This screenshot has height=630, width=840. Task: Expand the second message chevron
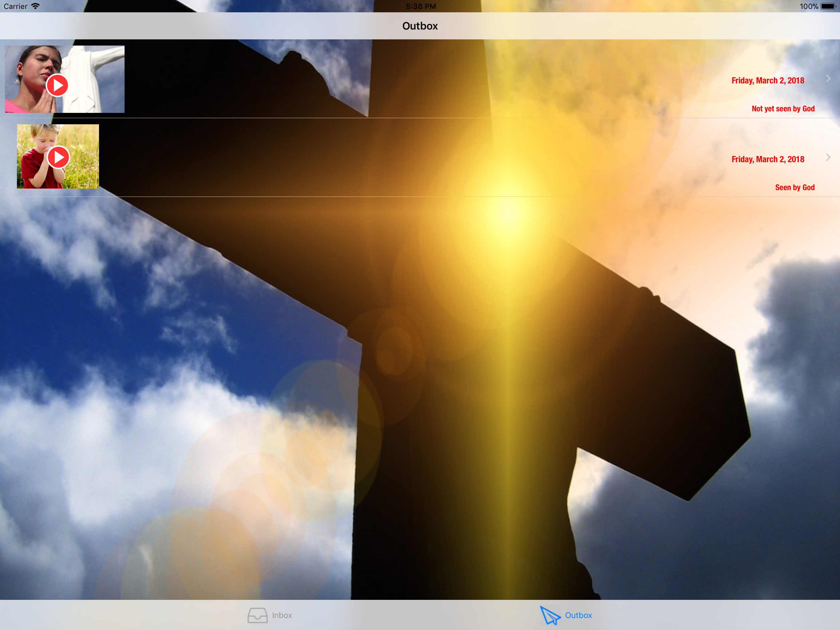[x=828, y=157]
